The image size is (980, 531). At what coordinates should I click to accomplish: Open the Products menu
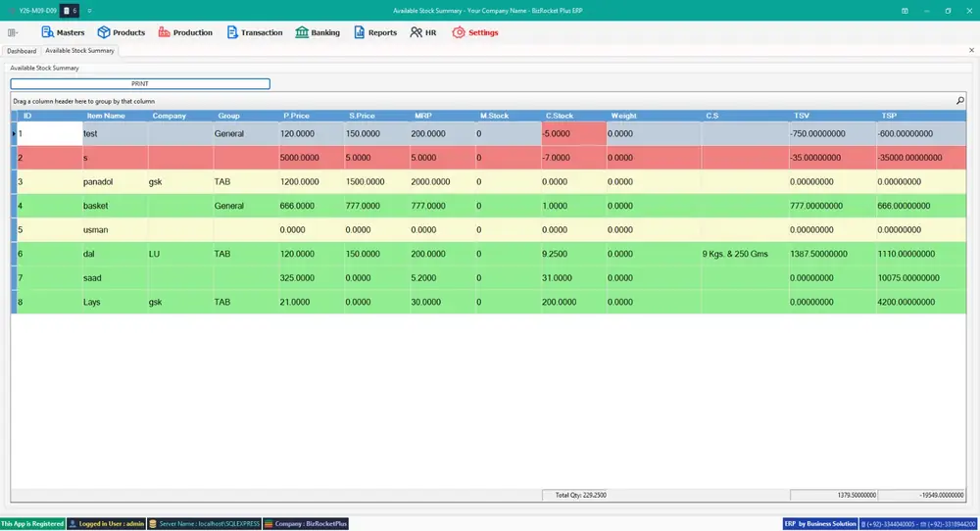pyautogui.click(x=122, y=32)
